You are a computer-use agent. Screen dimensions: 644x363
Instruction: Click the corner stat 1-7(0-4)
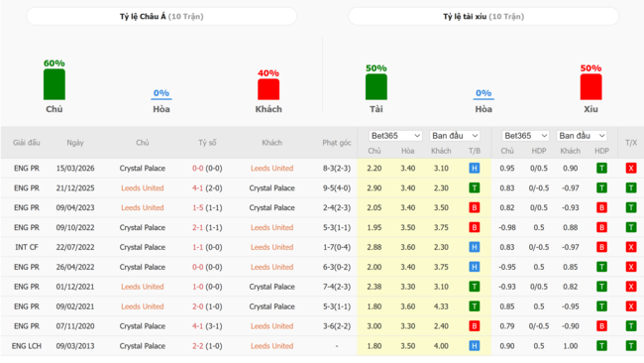(337, 247)
